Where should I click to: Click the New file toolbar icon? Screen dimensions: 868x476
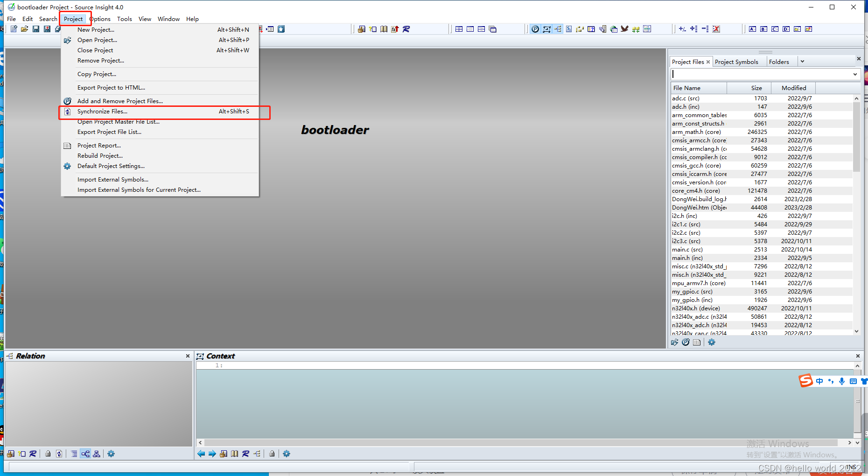pos(14,29)
